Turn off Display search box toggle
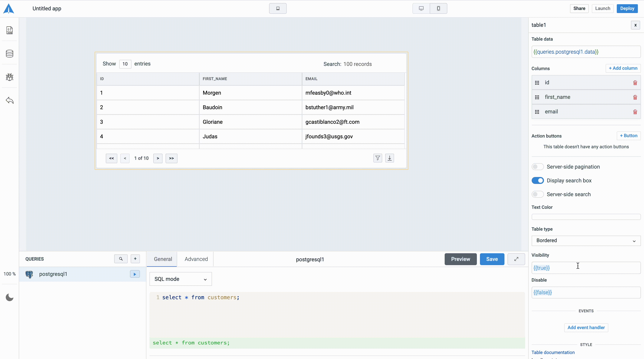The width and height of the screenshot is (644, 359). click(x=537, y=180)
